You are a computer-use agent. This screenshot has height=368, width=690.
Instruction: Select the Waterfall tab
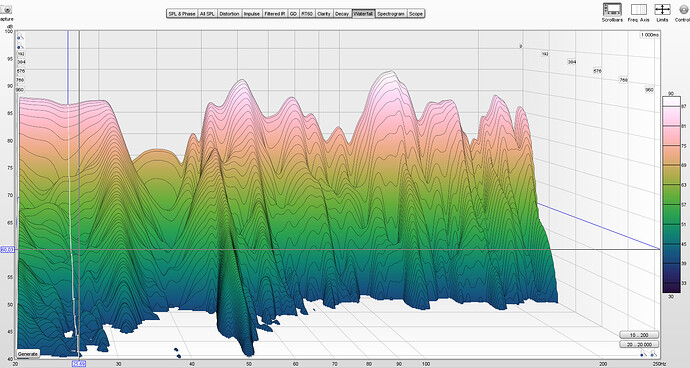363,14
